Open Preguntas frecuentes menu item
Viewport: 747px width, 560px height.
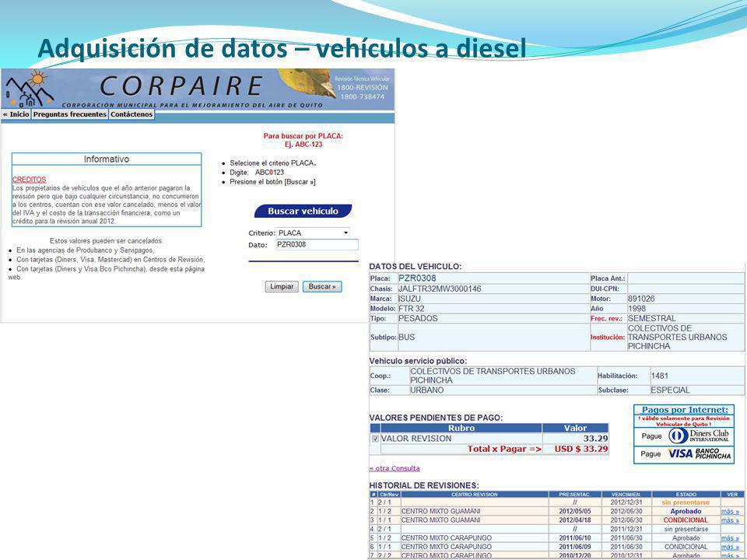(69, 114)
